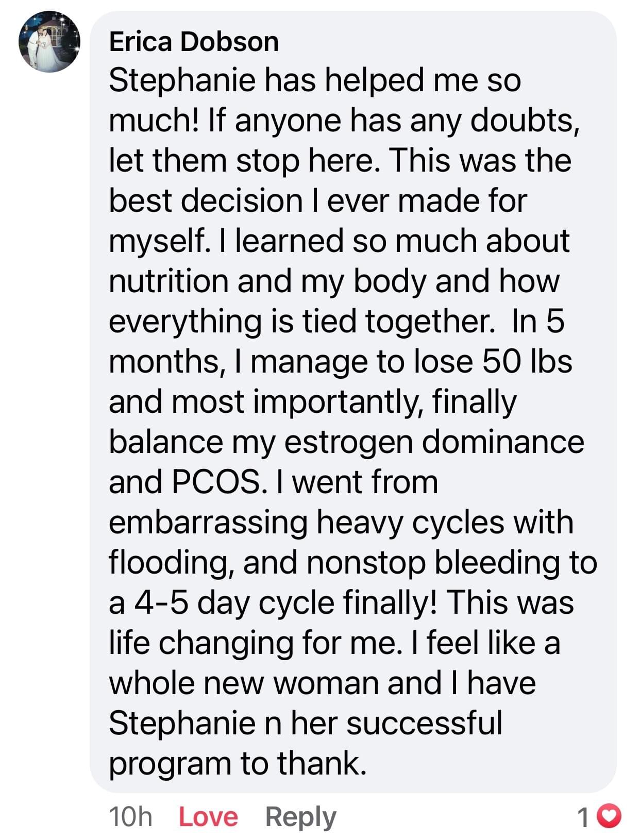This screenshot has width=640, height=840.
Task: Click the words best decision
Action: [x=206, y=200]
